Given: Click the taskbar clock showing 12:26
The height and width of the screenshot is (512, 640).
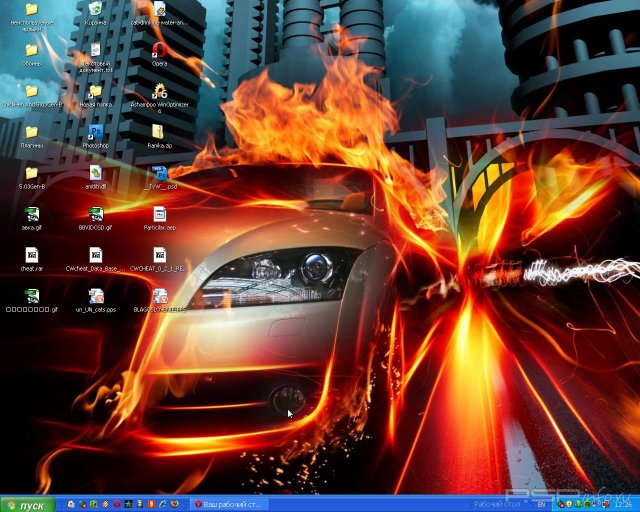Looking at the screenshot, I should click(625, 505).
